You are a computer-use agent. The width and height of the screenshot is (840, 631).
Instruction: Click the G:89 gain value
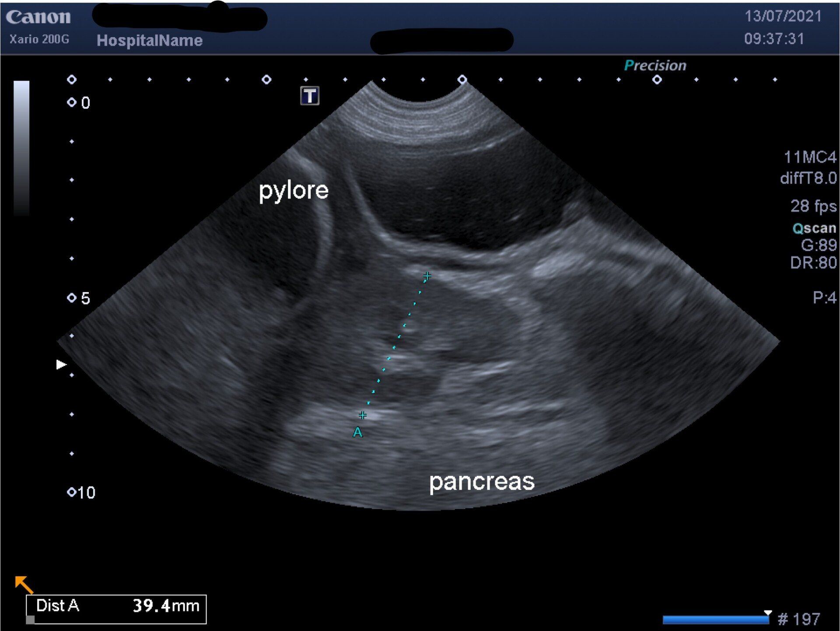point(819,245)
